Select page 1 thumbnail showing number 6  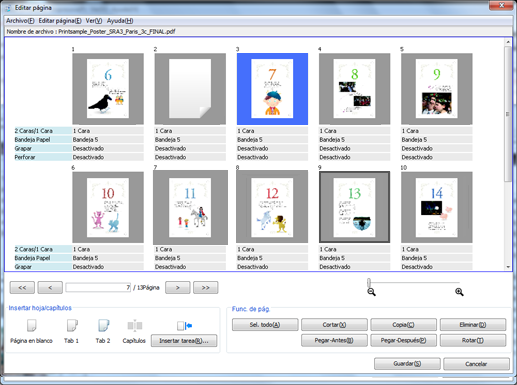(108, 89)
